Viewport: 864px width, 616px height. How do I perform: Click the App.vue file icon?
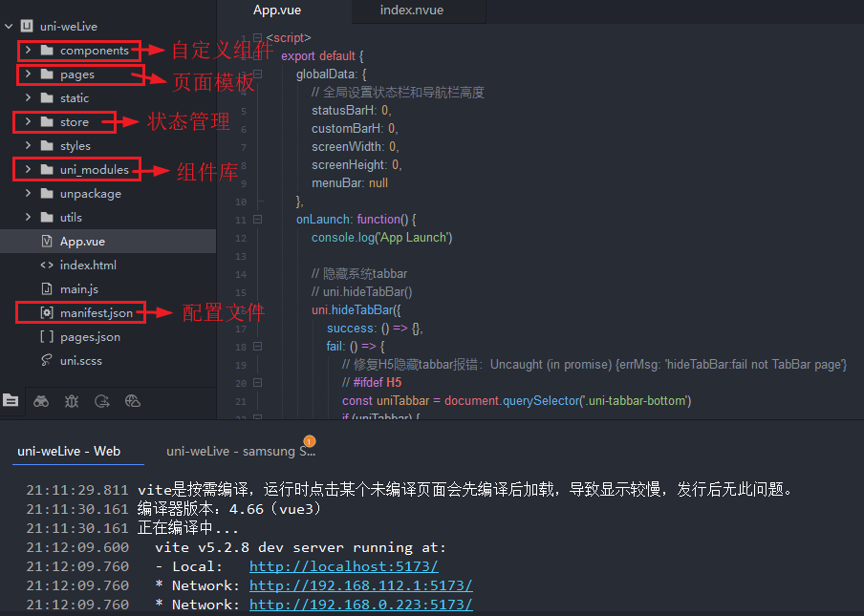[47, 241]
